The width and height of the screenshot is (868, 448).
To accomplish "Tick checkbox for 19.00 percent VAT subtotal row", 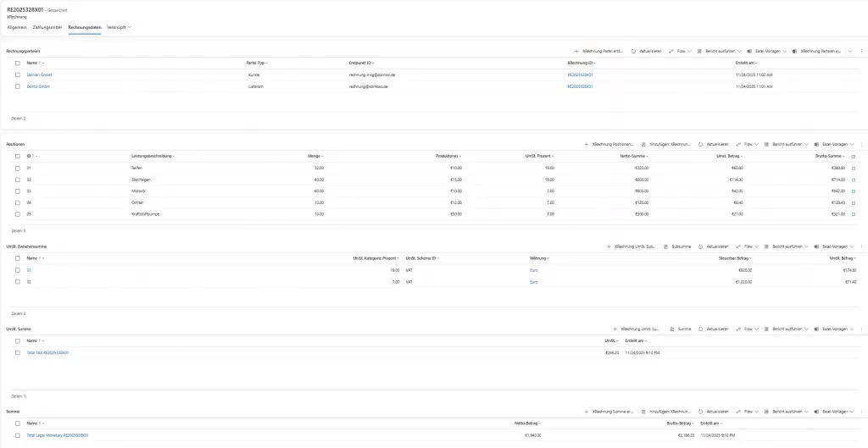I will pyautogui.click(x=18, y=270).
